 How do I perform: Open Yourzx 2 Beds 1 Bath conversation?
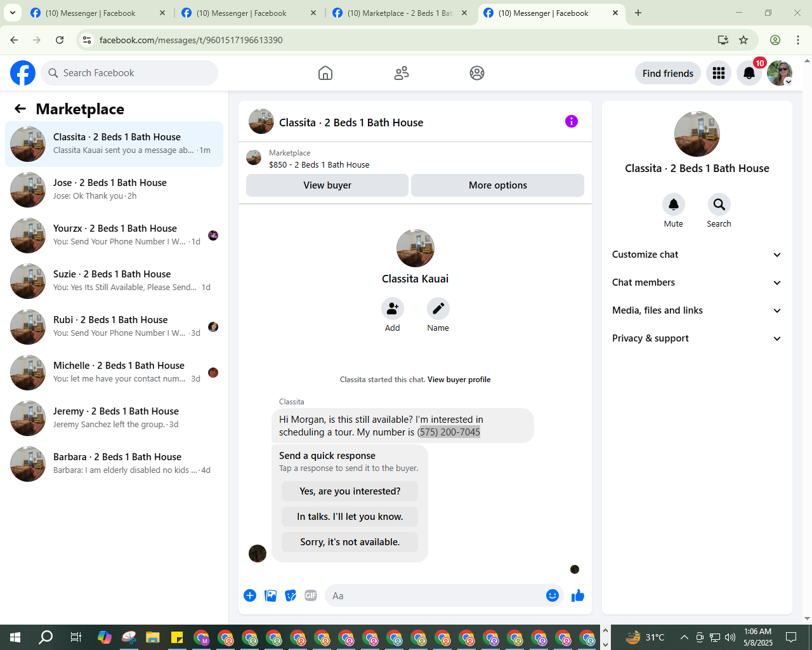114,235
